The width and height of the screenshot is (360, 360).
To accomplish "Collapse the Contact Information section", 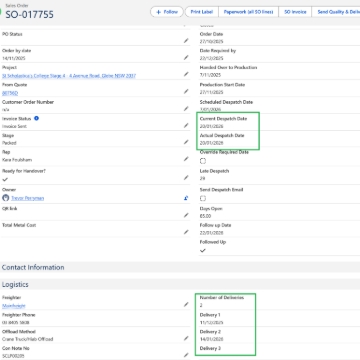I will pyautogui.click(x=180, y=267).
